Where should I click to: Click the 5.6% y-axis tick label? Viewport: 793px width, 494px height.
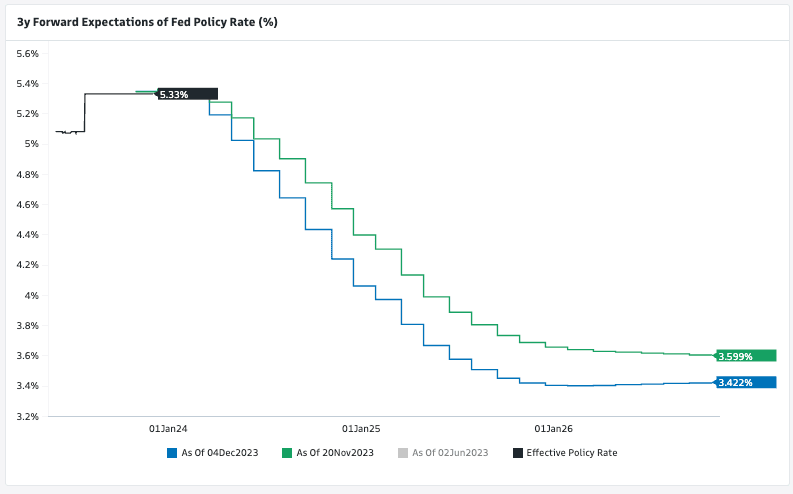[x=26, y=53]
